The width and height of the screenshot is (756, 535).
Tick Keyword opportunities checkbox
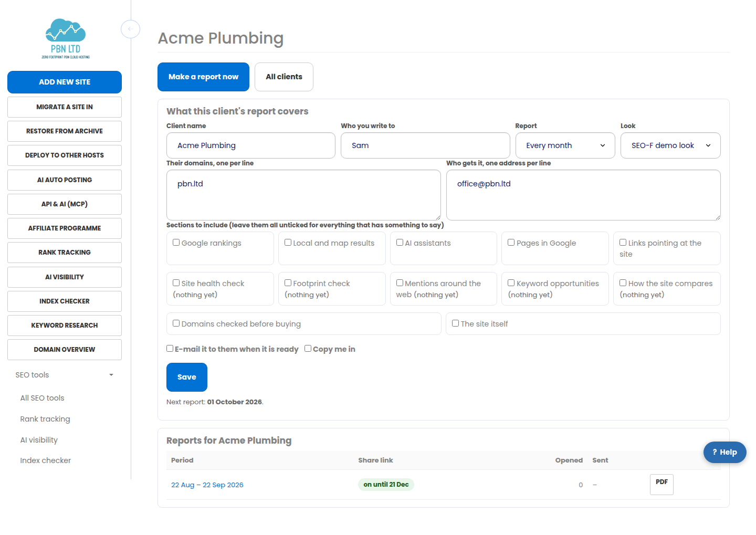(511, 283)
